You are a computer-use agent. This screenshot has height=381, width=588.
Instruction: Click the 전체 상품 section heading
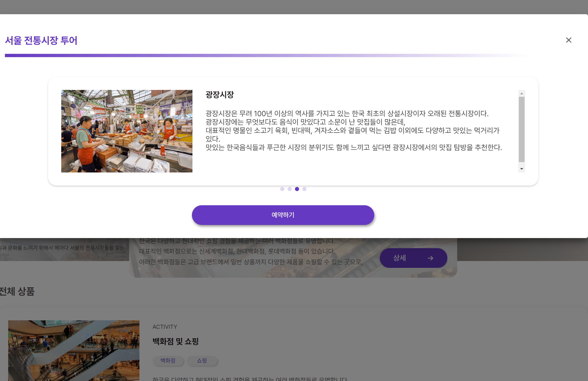pyautogui.click(x=17, y=291)
